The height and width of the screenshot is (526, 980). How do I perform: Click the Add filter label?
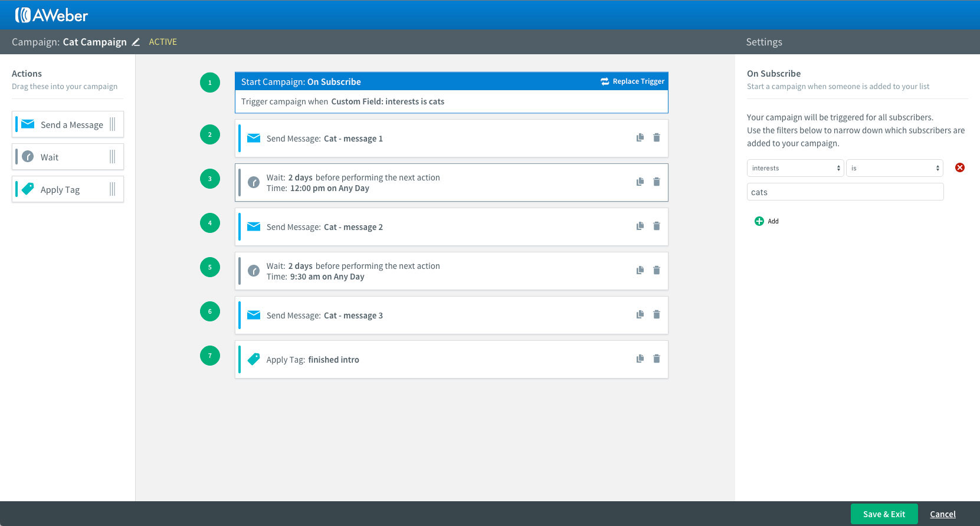[x=773, y=221]
